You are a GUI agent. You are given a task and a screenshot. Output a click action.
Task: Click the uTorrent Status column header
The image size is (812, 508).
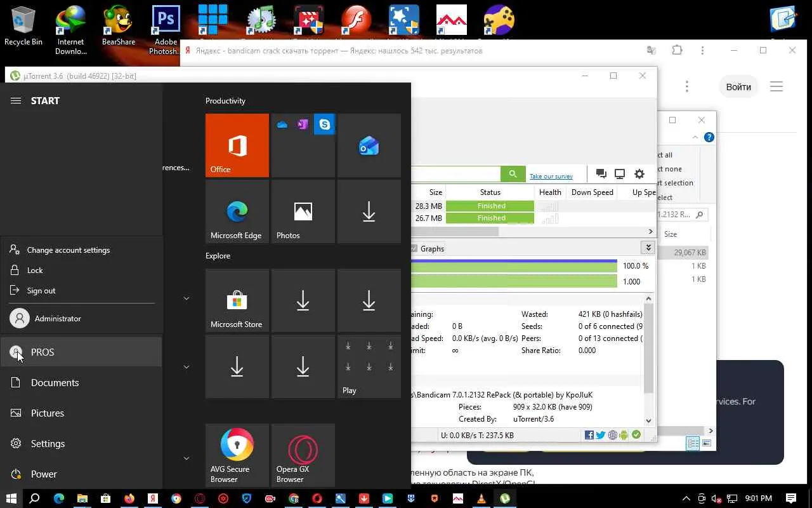[490, 192]
